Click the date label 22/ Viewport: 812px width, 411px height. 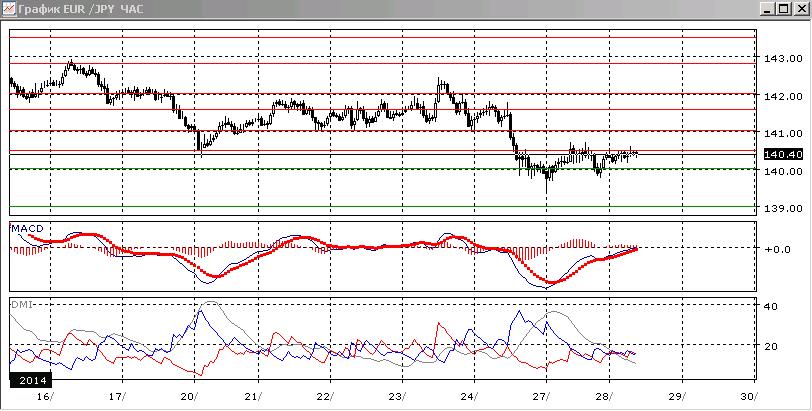click(x=323, y=397)
